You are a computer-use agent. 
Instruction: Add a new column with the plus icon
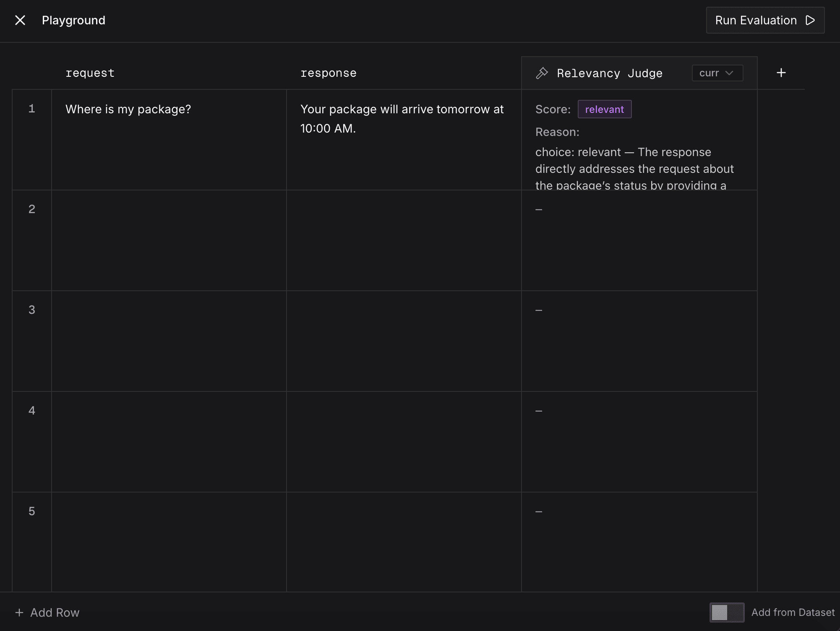point(781,73)
